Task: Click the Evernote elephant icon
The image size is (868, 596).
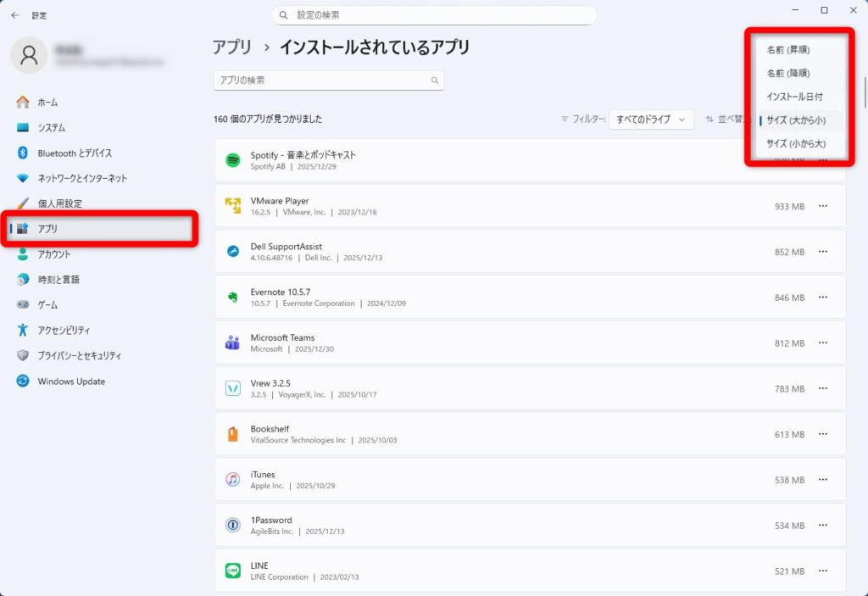Action: click(232, 298)
